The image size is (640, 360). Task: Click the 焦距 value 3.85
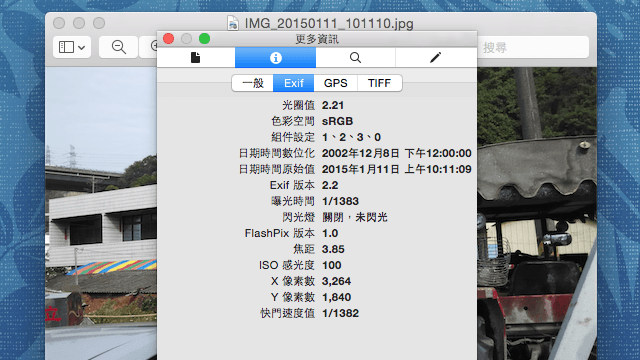333,249
